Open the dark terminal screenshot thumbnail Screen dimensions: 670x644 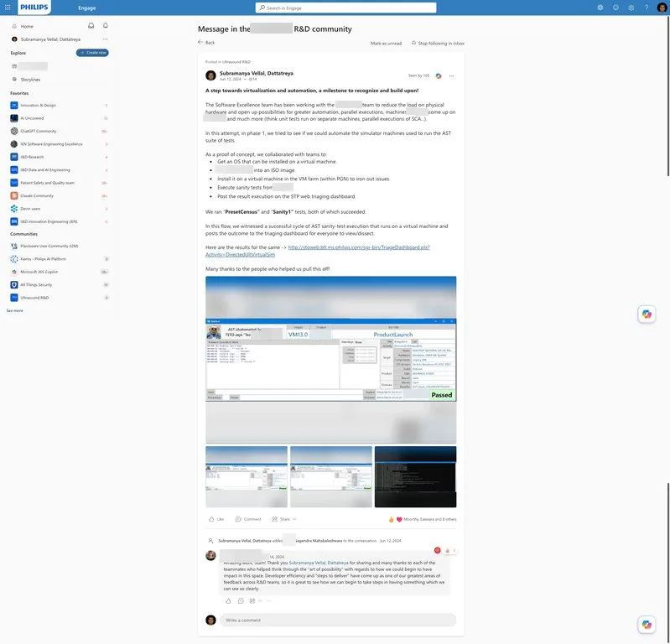(x=415, y=477)
